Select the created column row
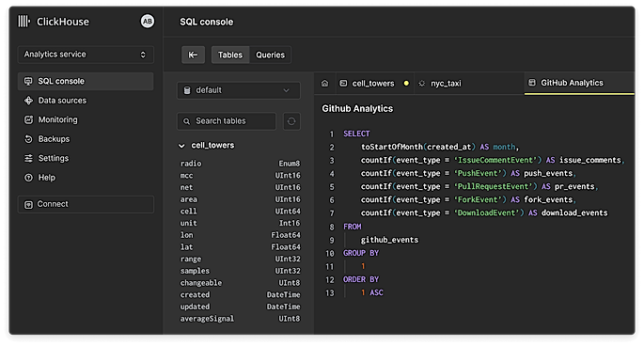This screenshot has width=644, height=346. point(241,294)
